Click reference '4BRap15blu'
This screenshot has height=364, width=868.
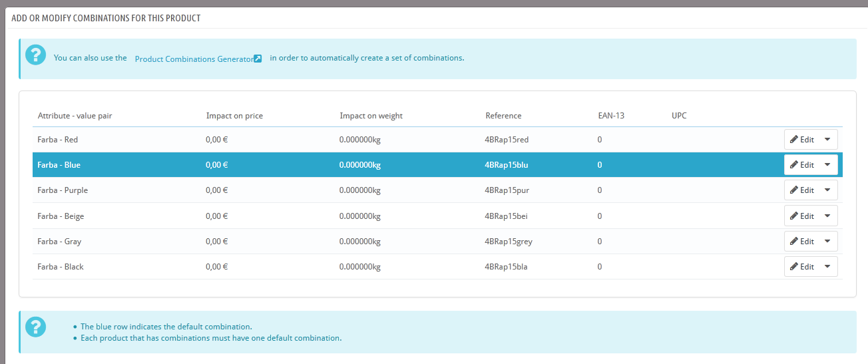pyautogui.click(x=507, y=165)
